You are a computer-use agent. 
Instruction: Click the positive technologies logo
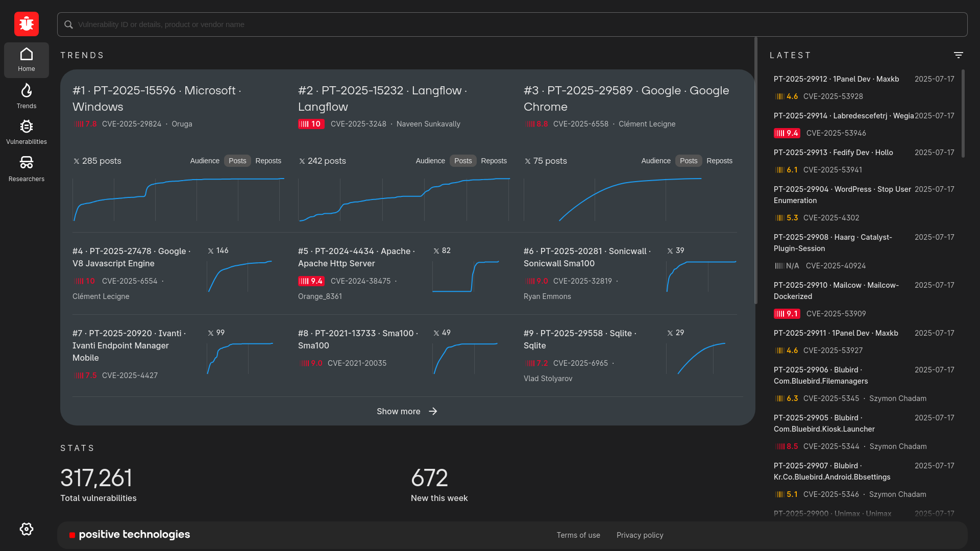tap(130, 535)
